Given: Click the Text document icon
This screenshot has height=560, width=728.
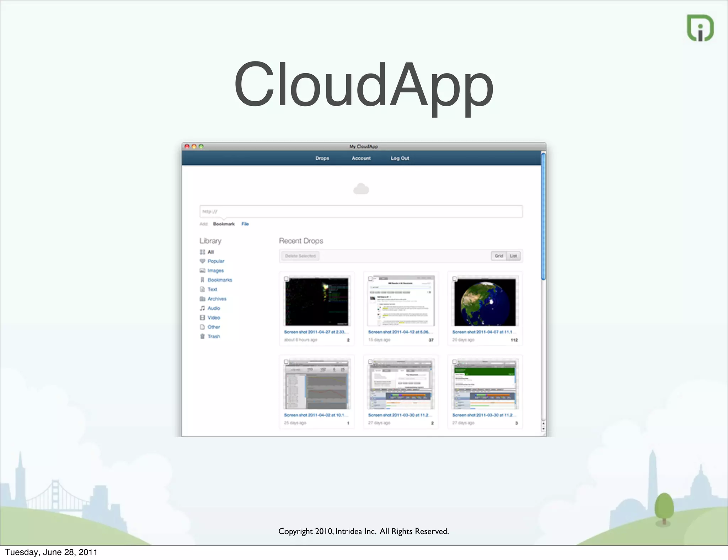Looking at the screenshot, I should pyautogui.click(x=202, y=289).
